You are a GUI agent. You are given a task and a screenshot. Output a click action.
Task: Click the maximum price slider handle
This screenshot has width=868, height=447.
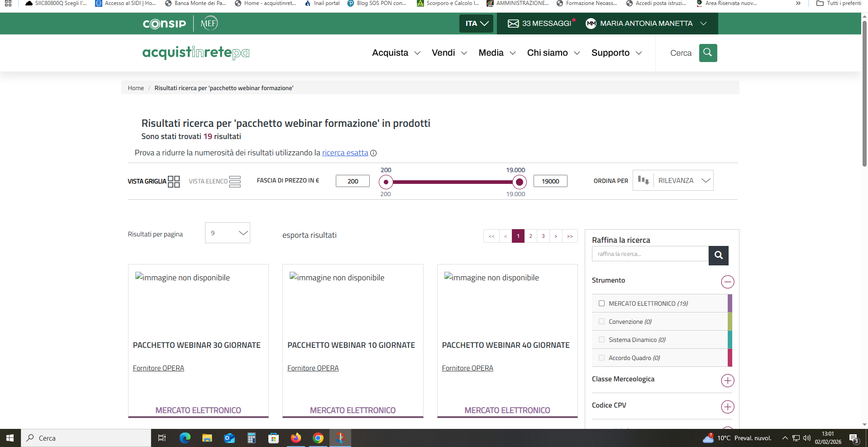point(520,183)
